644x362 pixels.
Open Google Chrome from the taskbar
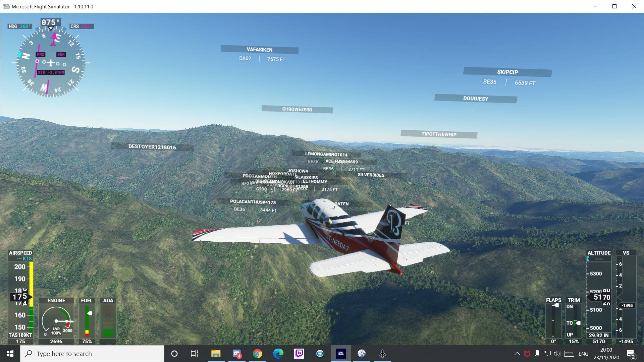click(x=258, y=354)
